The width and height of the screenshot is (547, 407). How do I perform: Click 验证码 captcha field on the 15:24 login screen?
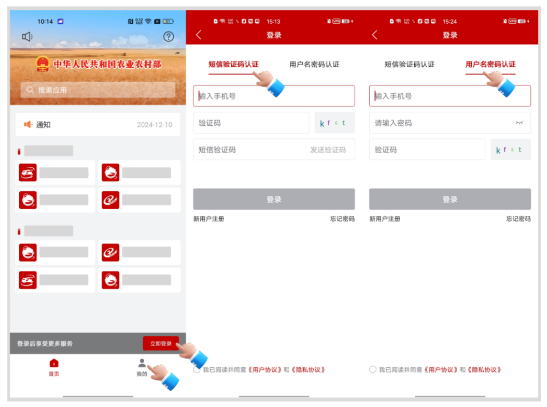click(427, 150)
